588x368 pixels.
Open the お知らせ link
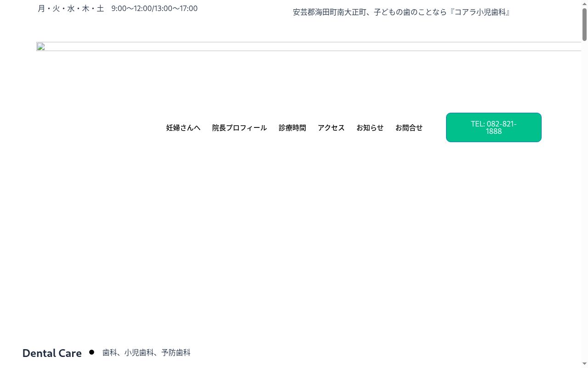click(370, 128)
